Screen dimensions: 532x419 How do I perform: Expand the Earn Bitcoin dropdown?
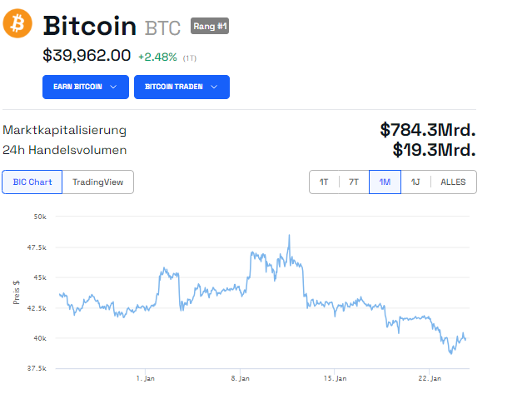(x=86, y=87)
